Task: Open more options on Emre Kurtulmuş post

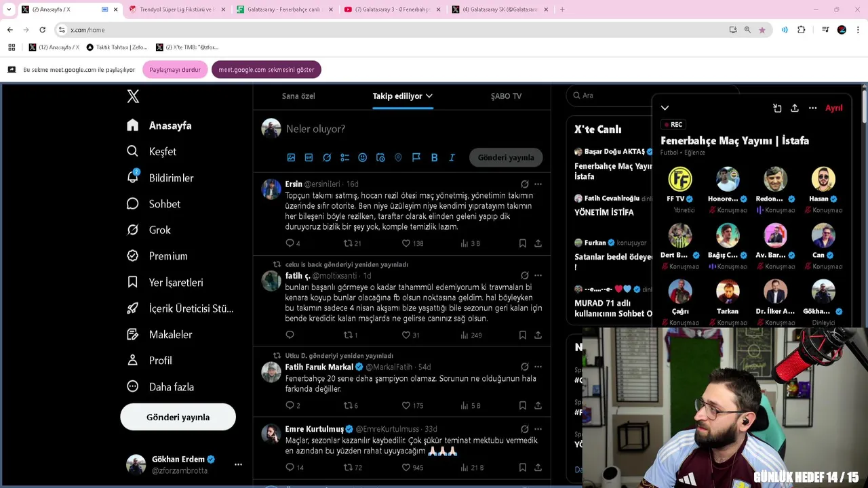Action: [x=538, y=429]
